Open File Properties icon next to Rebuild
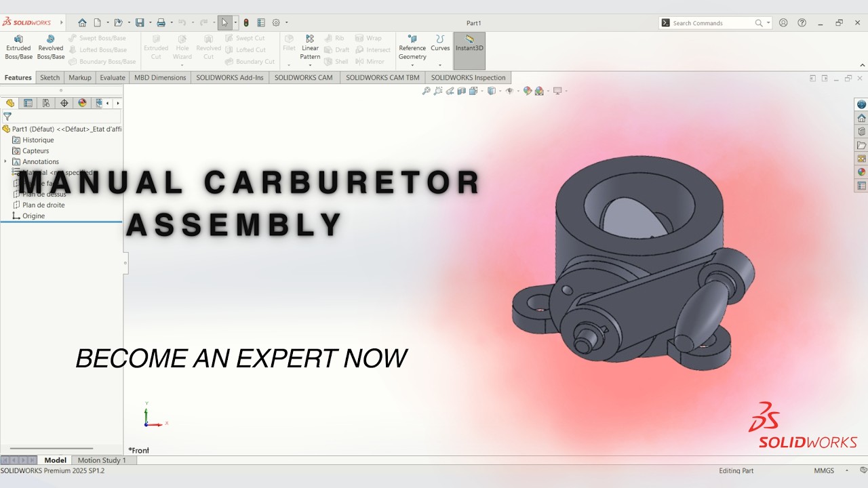Viewport: 868px width, 488px height. 261,22
